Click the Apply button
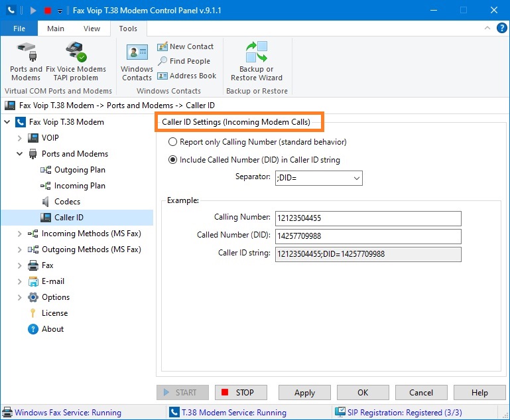The image size is (510, 420). point(304,392)
